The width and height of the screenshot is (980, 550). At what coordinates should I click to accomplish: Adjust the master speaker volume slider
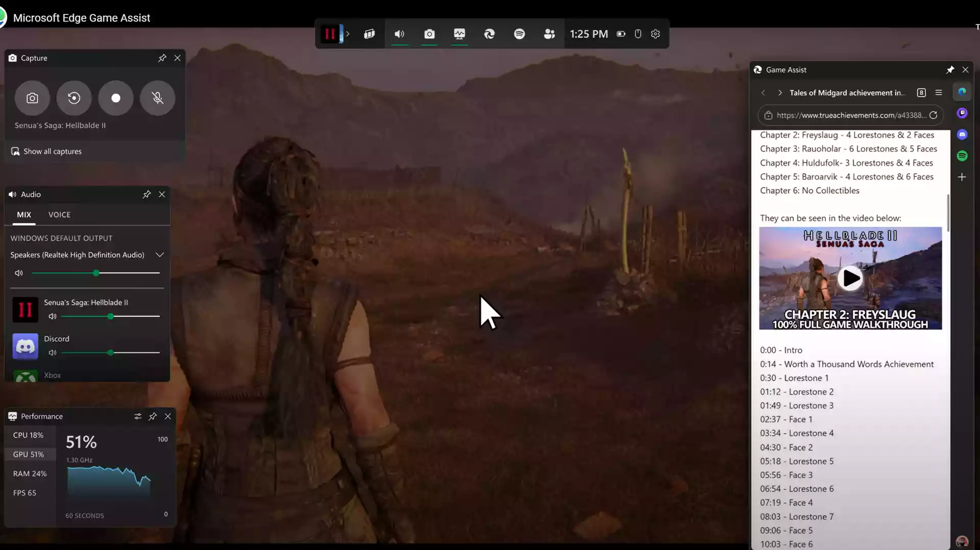pos(95,273)
